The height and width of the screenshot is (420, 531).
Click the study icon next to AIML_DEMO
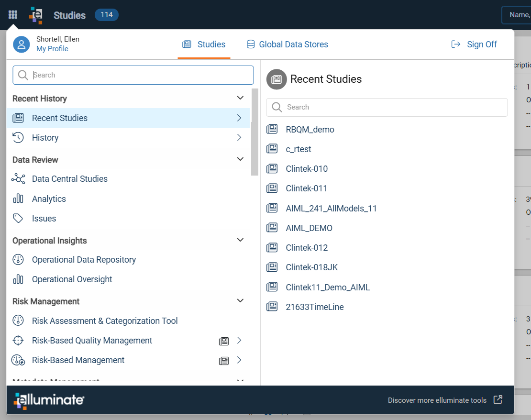coord(272,228)
